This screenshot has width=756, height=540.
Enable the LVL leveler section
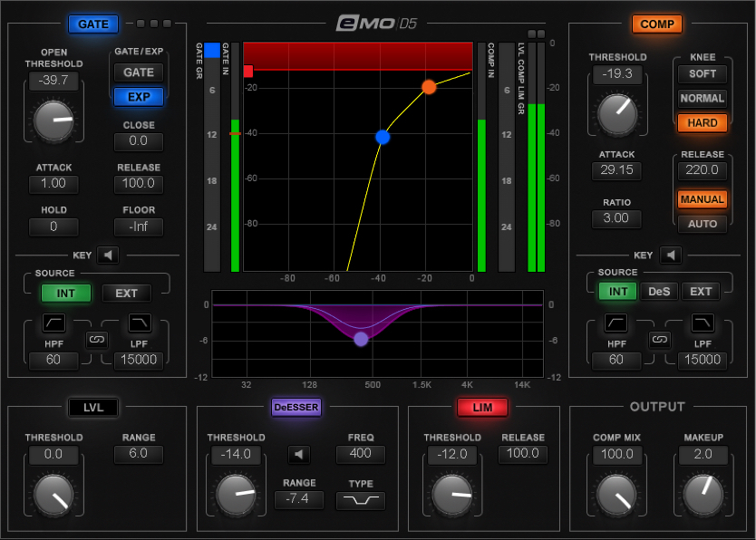coord(93,408)
